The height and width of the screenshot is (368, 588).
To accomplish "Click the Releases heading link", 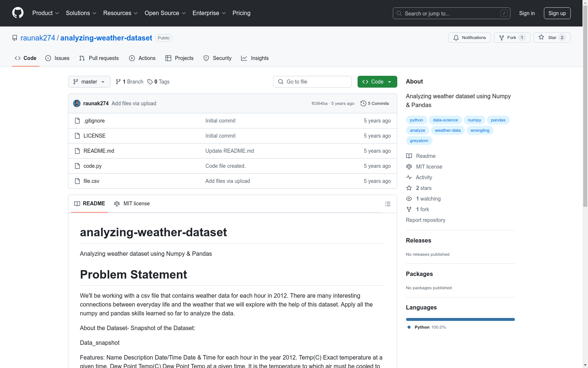I will (418, 240).
